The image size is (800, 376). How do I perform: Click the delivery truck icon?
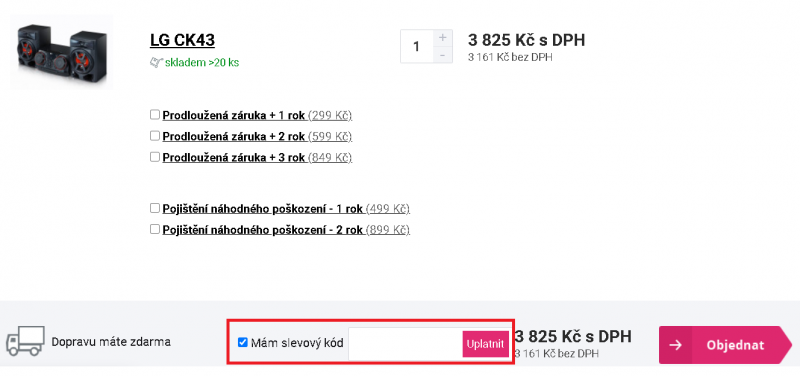click(25, 341)
